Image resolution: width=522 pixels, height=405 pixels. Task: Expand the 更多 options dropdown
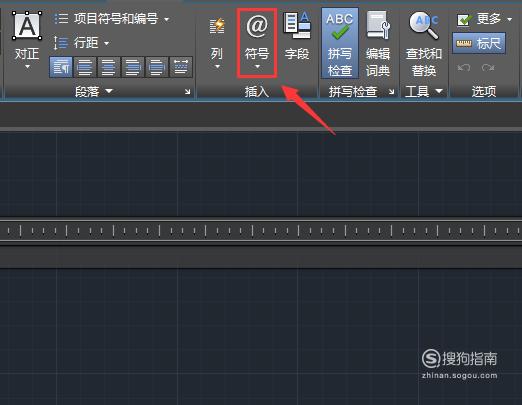click(x=484, y=19)
